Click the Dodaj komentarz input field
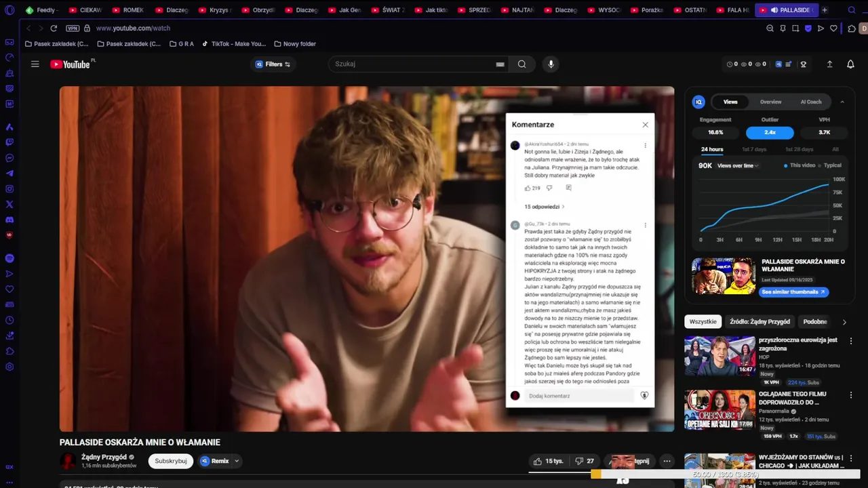 click(580, 396)
